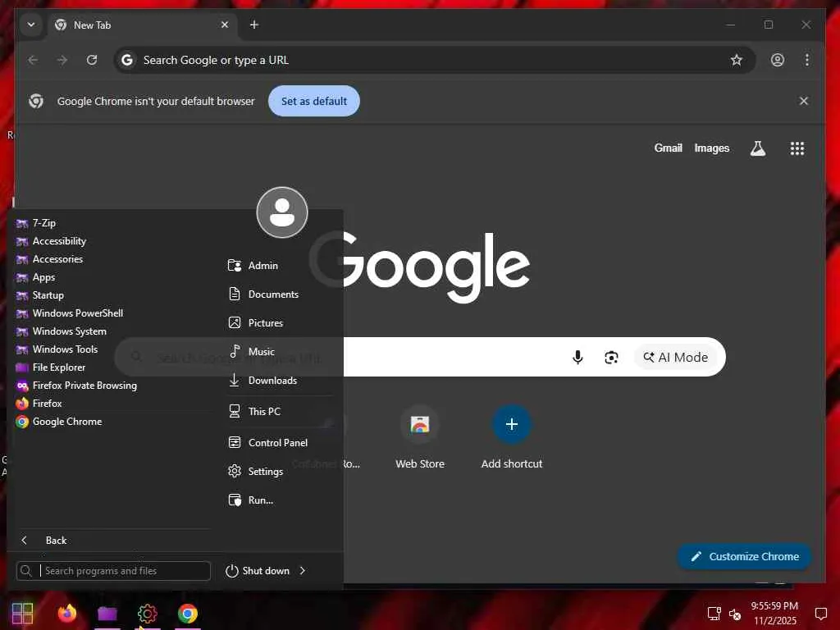Open AI Mode in search box
This screenshot has height=630, width=840.
[x=676, y=358]
